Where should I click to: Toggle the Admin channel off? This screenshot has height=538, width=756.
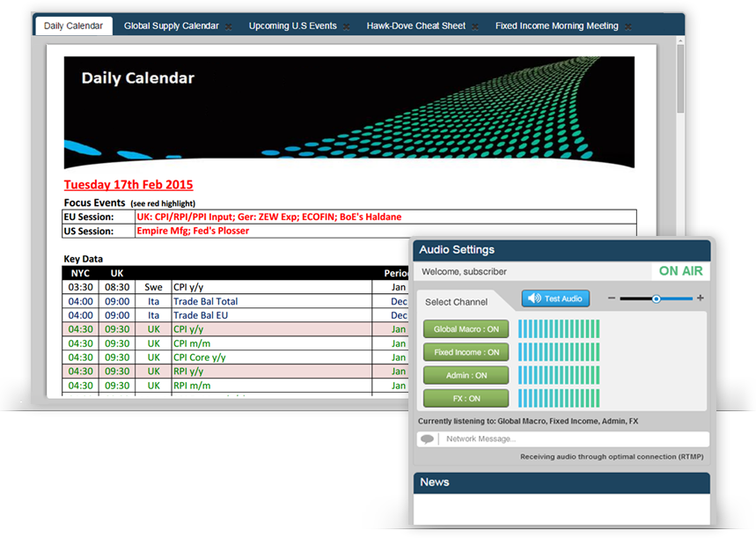tap(466, 375)
